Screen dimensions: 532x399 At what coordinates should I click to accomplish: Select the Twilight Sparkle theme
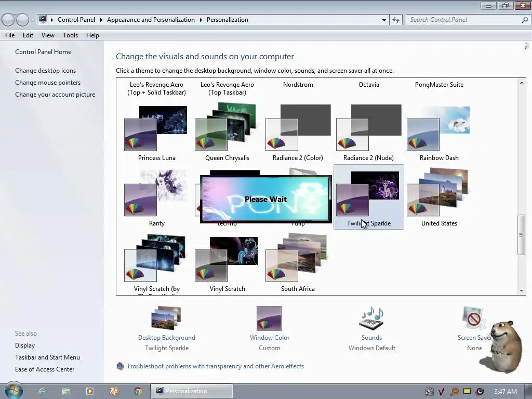(368, 197)
